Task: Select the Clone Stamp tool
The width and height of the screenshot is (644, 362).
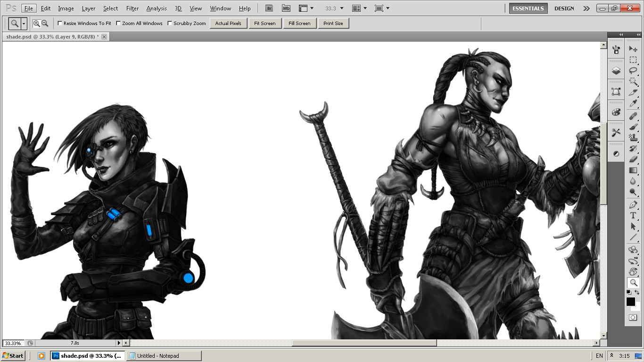Action: coord(633,137)
